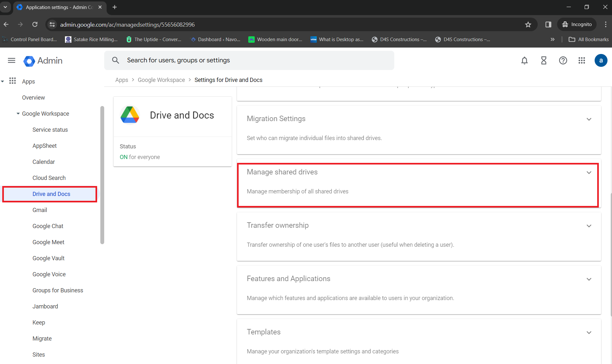This screenshot has height=364, width=612.
Task: Click the Drive and Docs product icon
Action: tap(130, 115)
